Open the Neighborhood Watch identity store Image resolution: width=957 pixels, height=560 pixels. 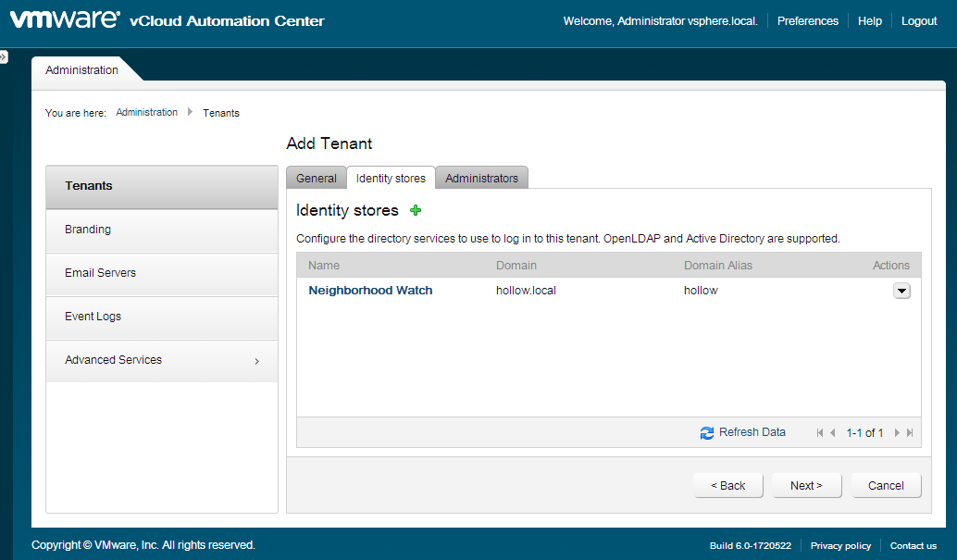[x=370, y=291]
